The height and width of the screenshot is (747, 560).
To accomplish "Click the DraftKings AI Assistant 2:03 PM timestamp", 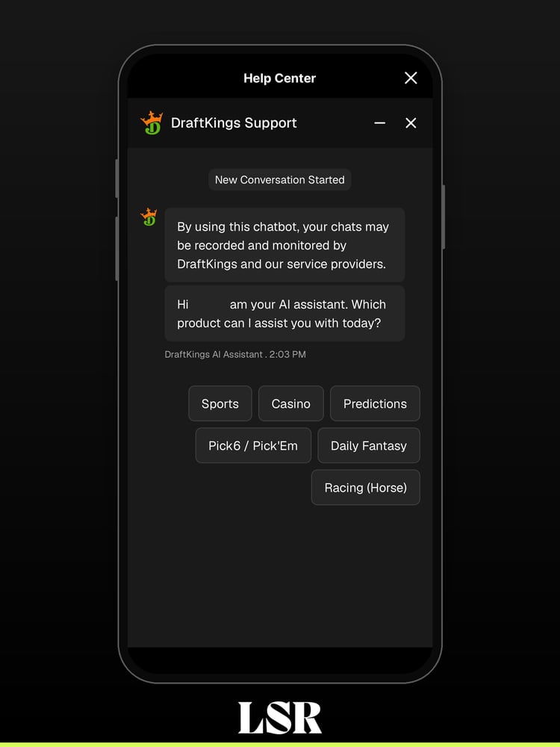I will (x=235, y=354).
